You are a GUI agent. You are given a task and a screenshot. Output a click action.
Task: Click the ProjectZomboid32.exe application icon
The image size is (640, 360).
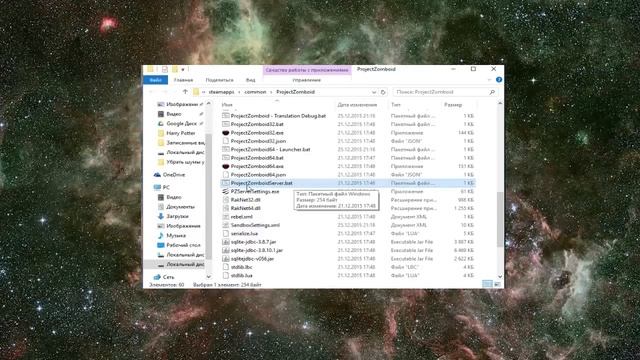[x=226, y=133]
